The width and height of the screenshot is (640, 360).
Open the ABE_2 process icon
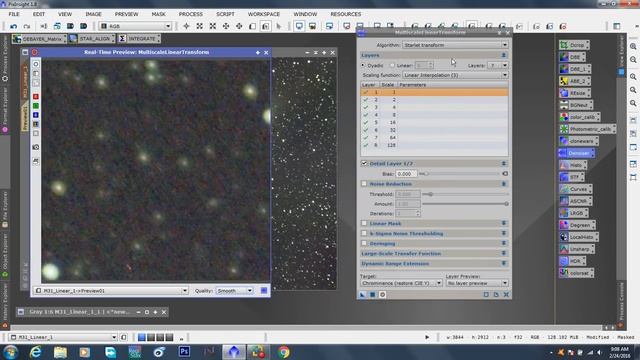coord(574,81)
